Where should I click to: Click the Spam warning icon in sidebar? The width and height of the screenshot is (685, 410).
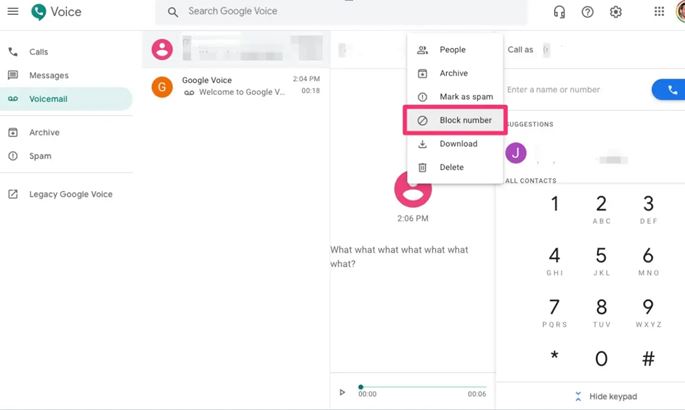coord(13,156)
